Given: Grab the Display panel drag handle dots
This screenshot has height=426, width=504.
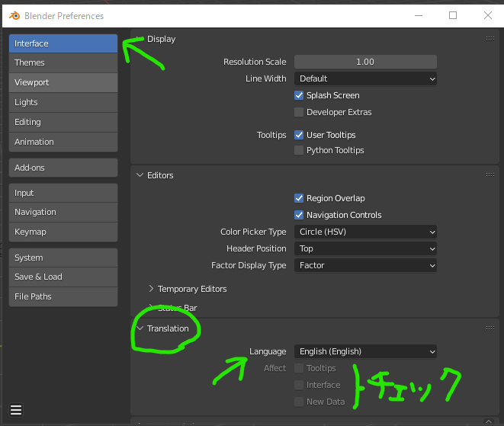Looking at the screenshot, I should [x=490, y=39].
